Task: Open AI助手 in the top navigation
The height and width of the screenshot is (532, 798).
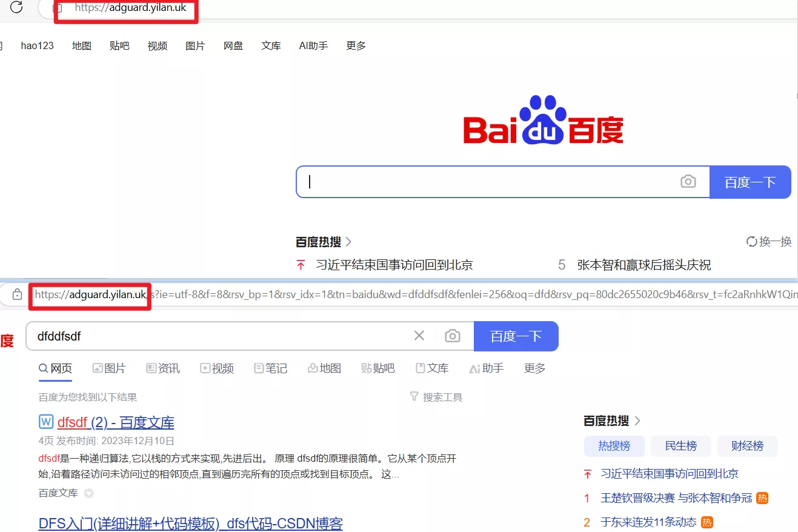Action: [313, 45]
